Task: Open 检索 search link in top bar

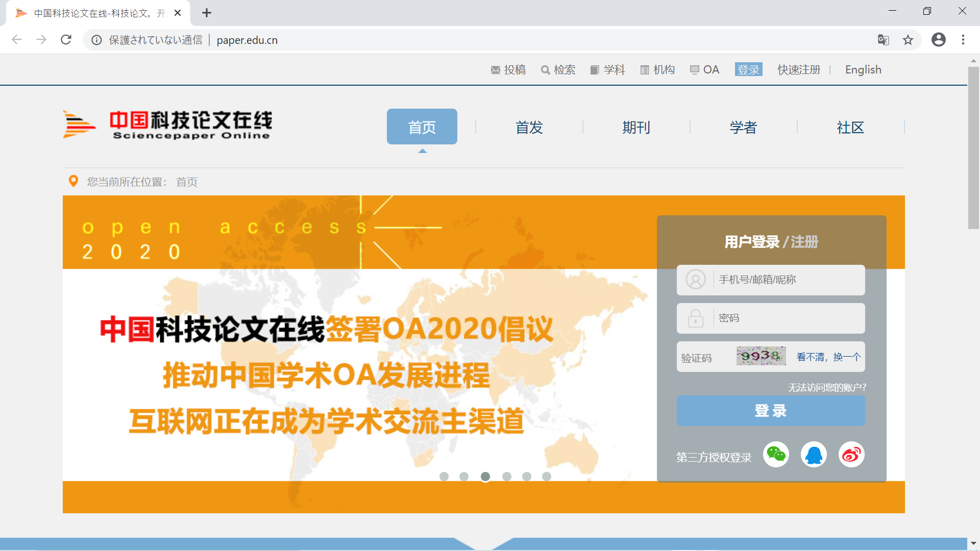Action: point(558,70)
